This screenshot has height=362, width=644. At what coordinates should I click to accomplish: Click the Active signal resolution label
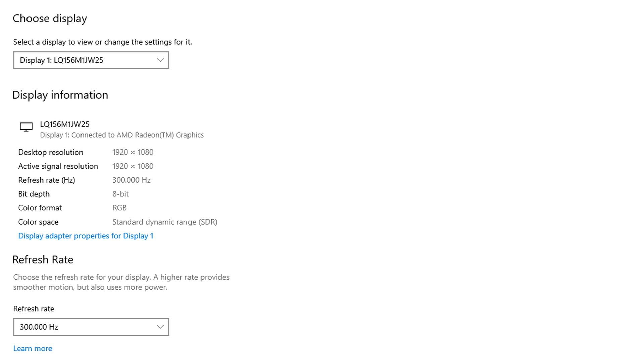[x=58, y=166]
